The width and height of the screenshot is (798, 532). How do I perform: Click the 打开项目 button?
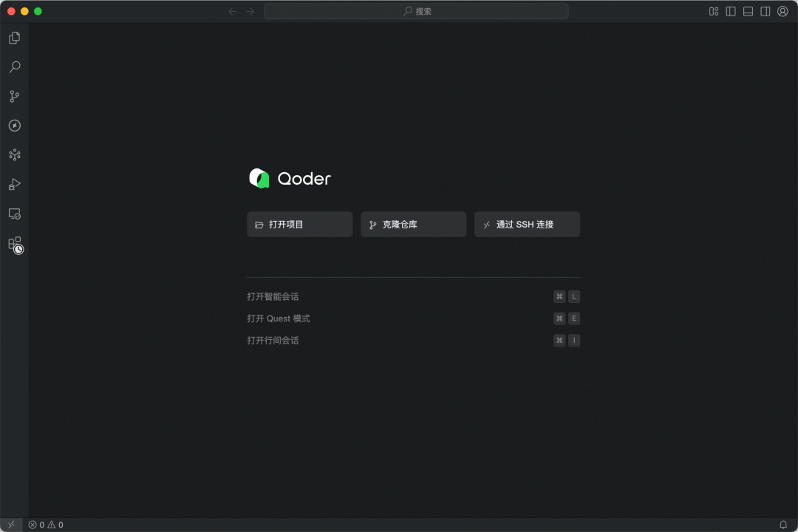(x=300, y=225)
